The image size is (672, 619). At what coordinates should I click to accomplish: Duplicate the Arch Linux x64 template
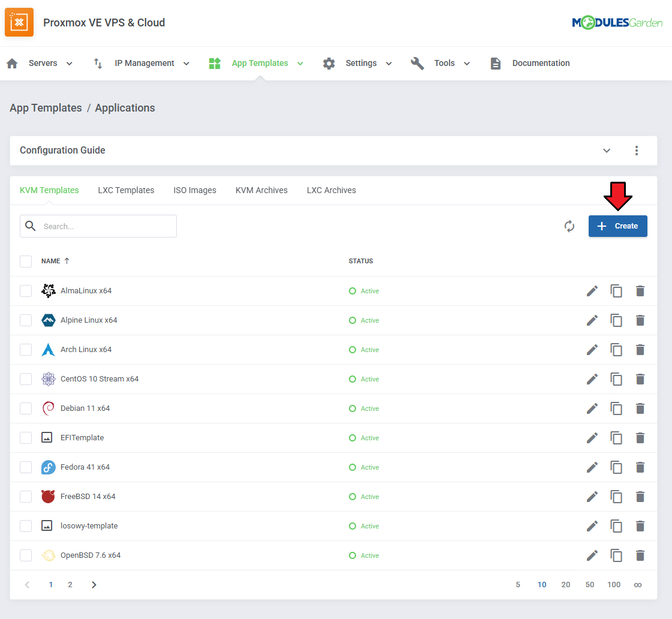(x=616, y=350)
